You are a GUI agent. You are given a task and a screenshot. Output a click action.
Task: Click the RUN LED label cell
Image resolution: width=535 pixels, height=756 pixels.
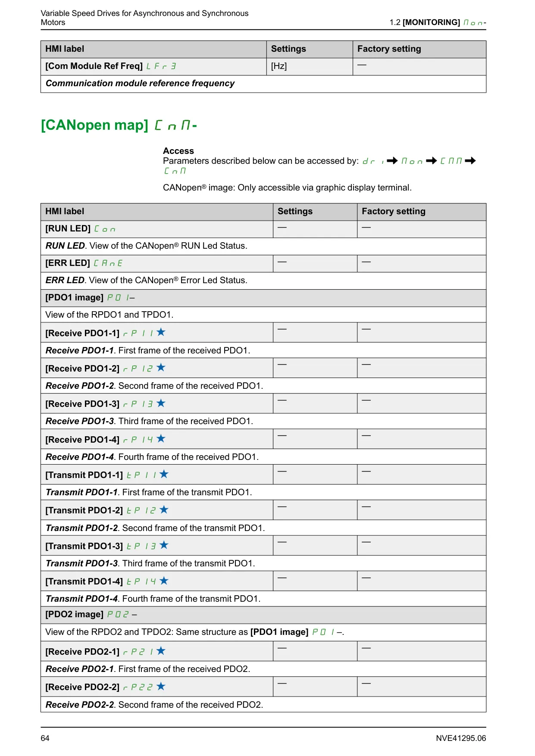coord(157,229)
